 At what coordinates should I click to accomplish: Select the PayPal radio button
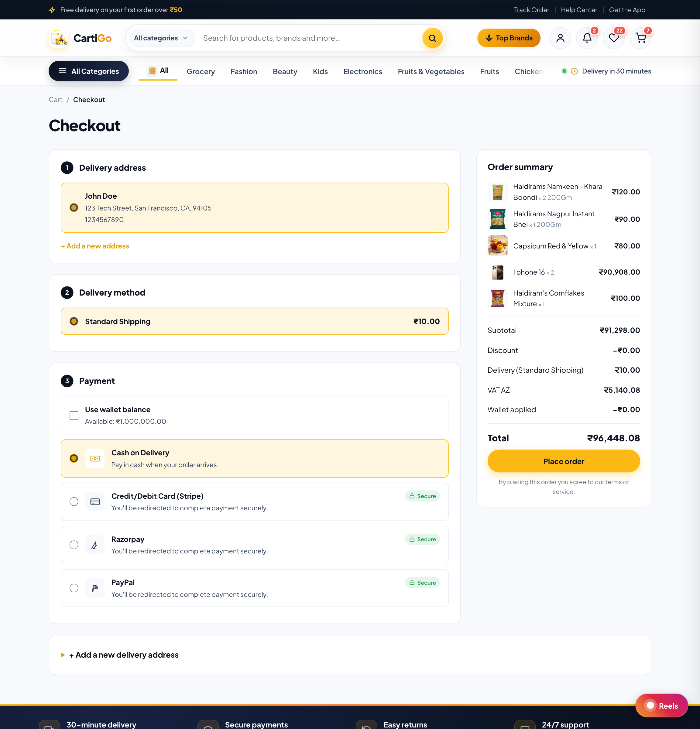pyautogui.click(x=74, y=588)
